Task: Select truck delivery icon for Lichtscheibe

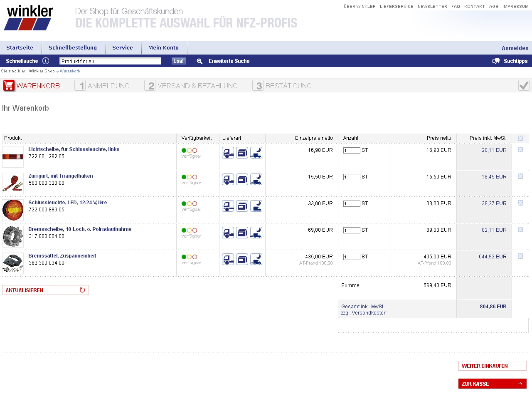Action: coord(228,153)
